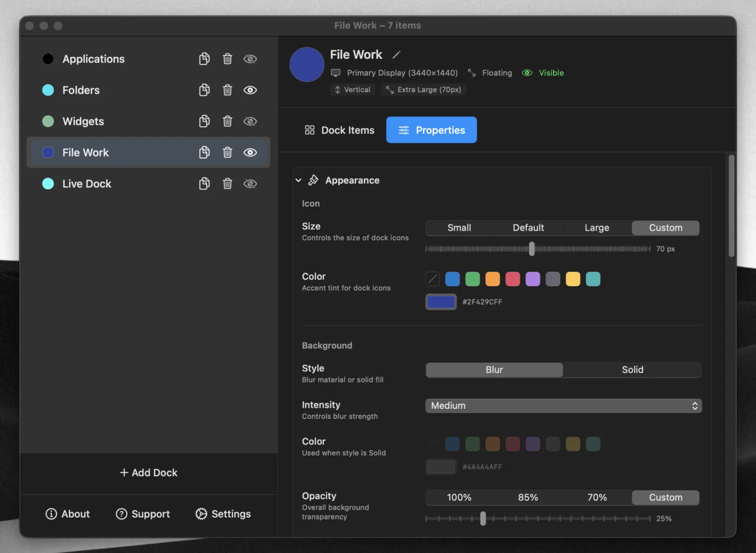Image resolution: width=756 pixels, height=553 pixels.
Task: Click the Primary Display selector
Action: pos(394,73)
